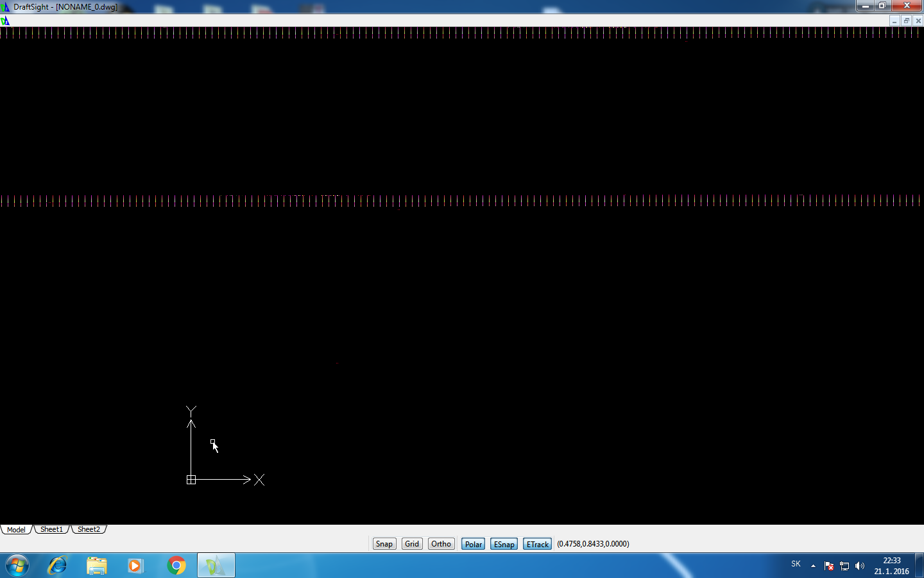
Task: Open Google Chrome from the taskbar
Action: click(176, 566)
